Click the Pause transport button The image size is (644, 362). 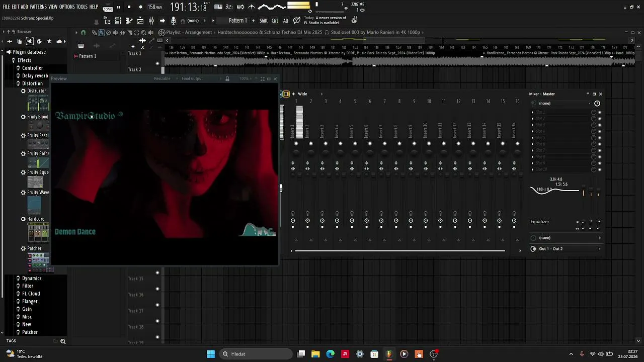click(x=118, y=7)
